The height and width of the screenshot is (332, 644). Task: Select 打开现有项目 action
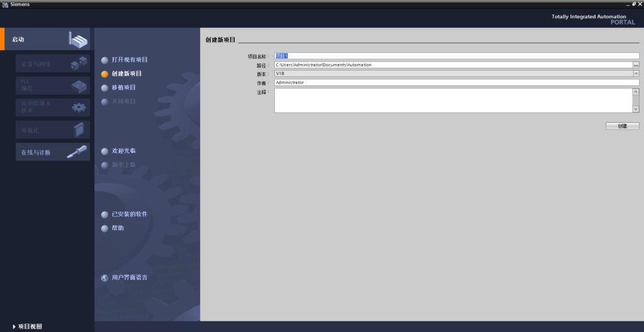[125, 60]
